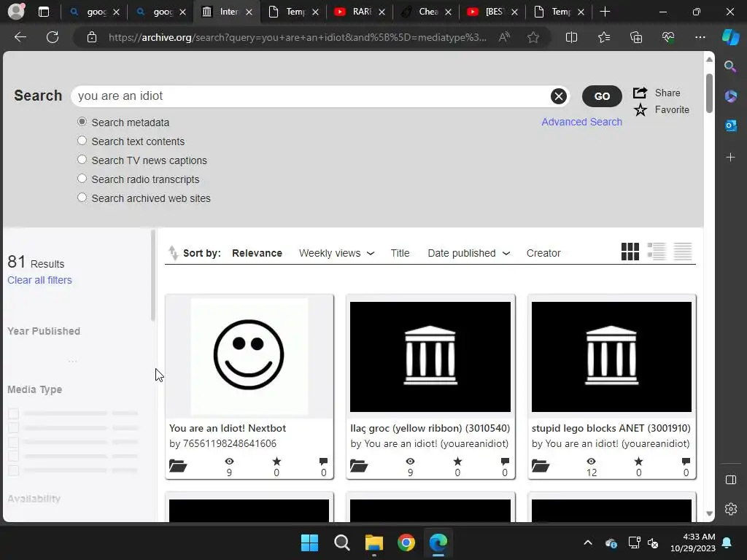Image resolution: width=747 pixels, height=560 pixels.
Task: Click page scrollbar down arrow
Action: [x=709, y=513]
